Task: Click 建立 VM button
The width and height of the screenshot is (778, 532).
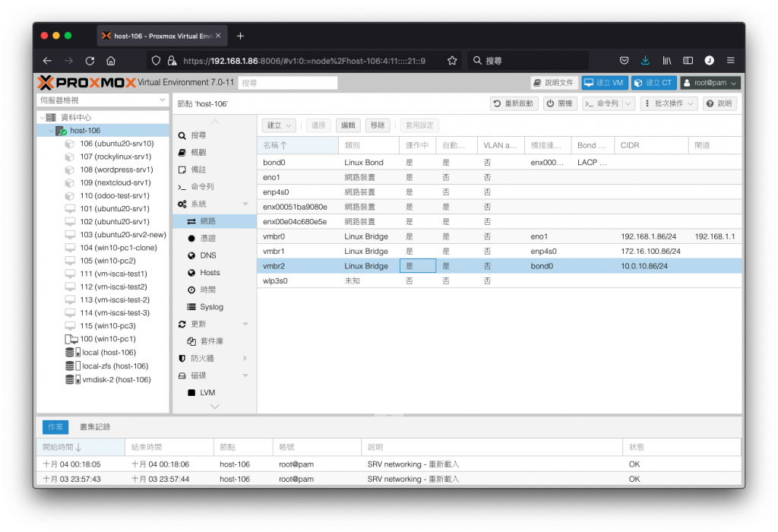Action: [x=605, y=83]
